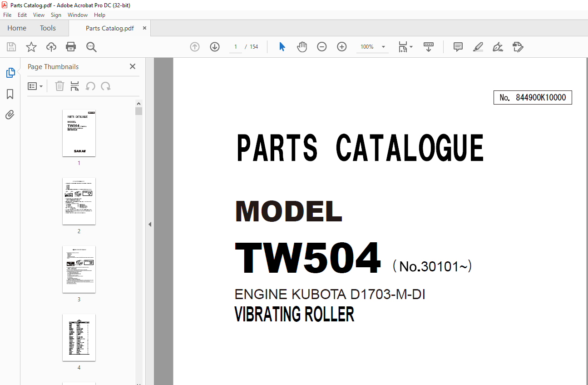588x385 pixels.
Task: Close the Parts Catalog.pdf tab
Action: pos(145,28)
